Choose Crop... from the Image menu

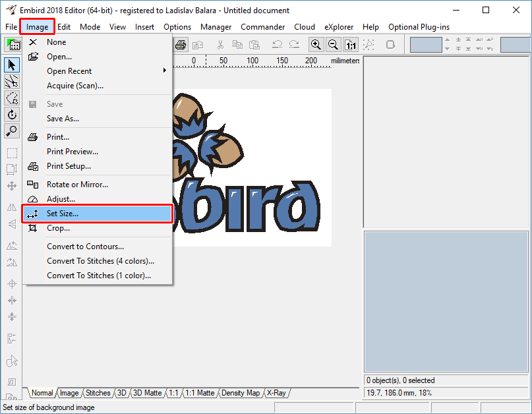coord(98,228)
